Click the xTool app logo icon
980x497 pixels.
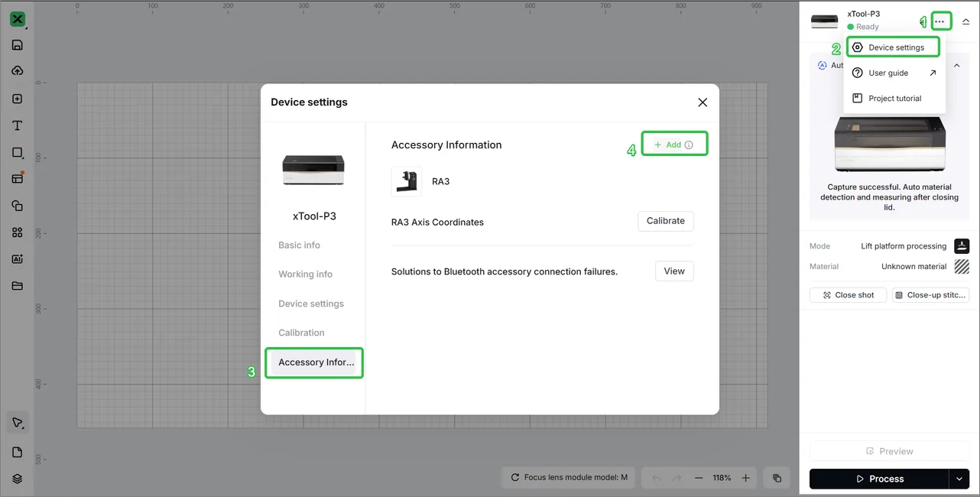(x=18, y=20)
